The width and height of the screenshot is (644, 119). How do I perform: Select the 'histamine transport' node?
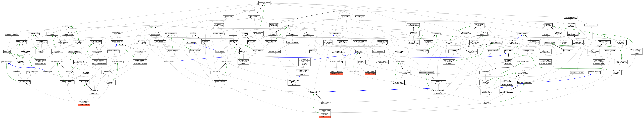pyautogui.click(x=293, y=42)
